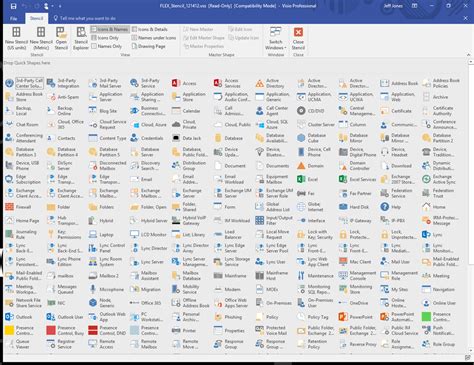The width and height of the screenshot is (474, 365).
Task: Select the Excel shape
Action: [x=307, y=179]
